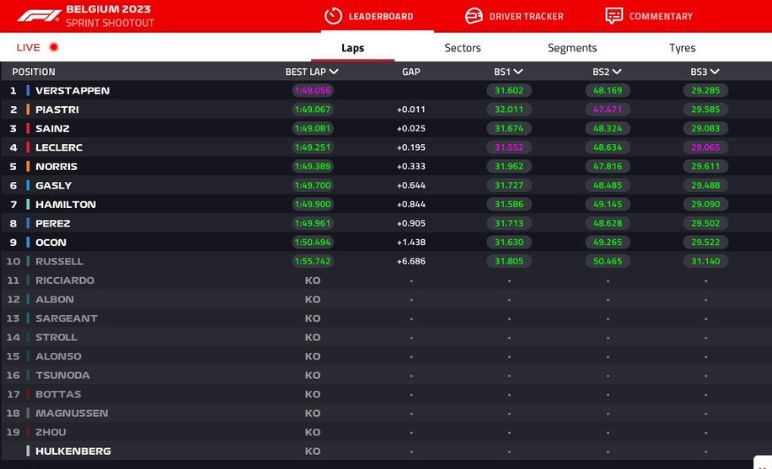Select driver PEREZ in the list
772x469 pixels.
pyautogui.click(x=53, y=223)
